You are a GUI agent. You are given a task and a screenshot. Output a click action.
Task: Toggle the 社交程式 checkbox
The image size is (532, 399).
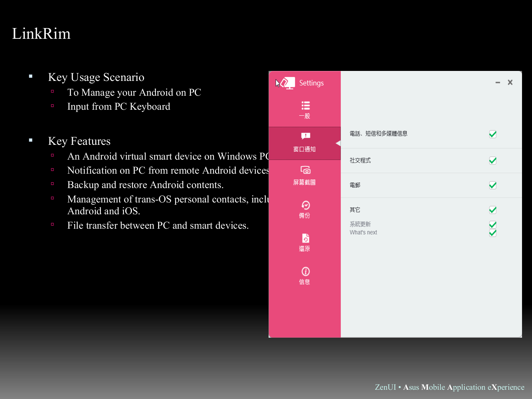click(492, 160)
